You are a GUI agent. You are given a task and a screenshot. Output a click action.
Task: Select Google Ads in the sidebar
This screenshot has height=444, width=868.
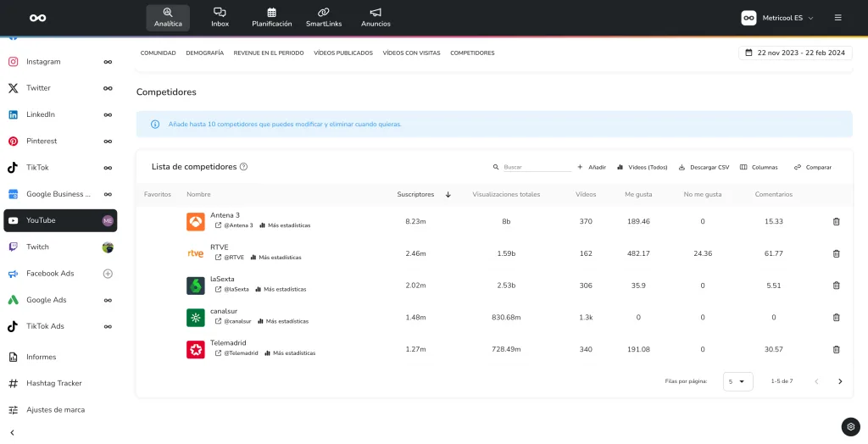[60, 300]
